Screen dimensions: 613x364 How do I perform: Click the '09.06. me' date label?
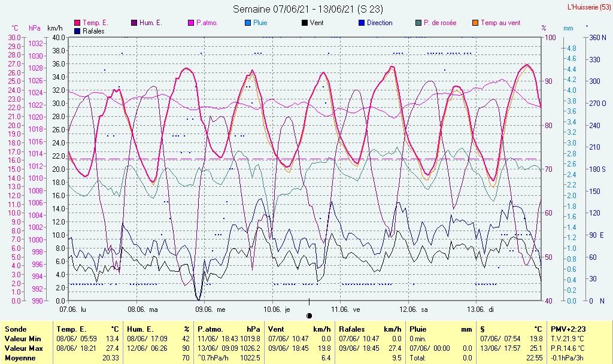tap(210, 310)
